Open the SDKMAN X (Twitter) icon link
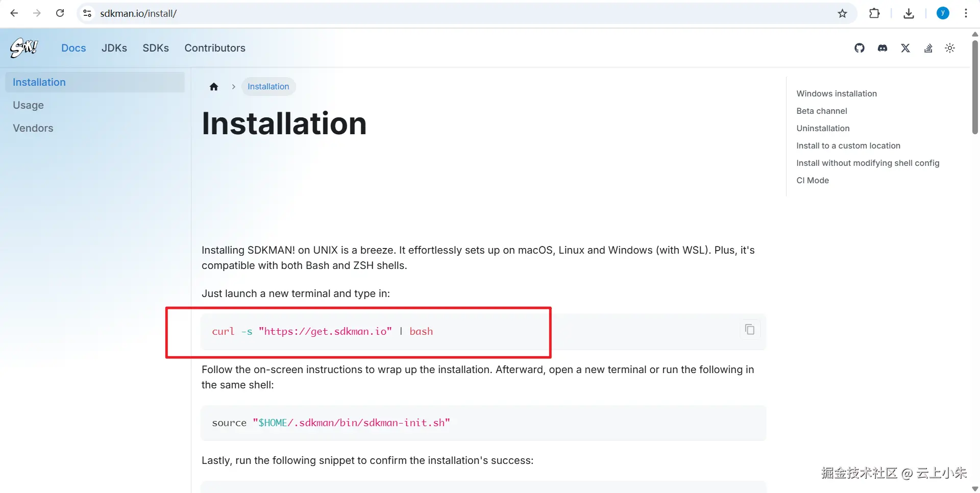Image resolution: width=980 pixels, height=493 pixels. [x=905, y=48]
